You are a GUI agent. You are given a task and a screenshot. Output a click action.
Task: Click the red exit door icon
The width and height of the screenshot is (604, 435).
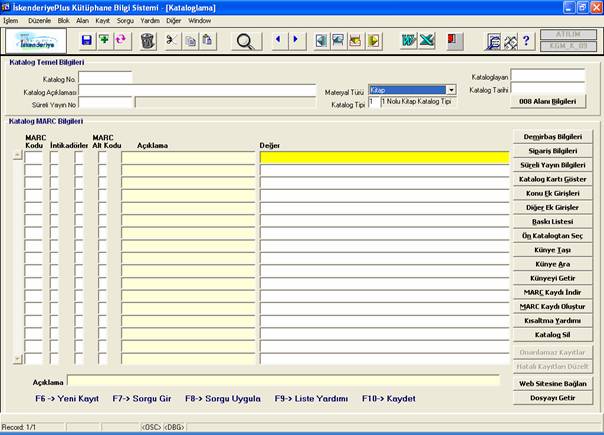point(455,40)
